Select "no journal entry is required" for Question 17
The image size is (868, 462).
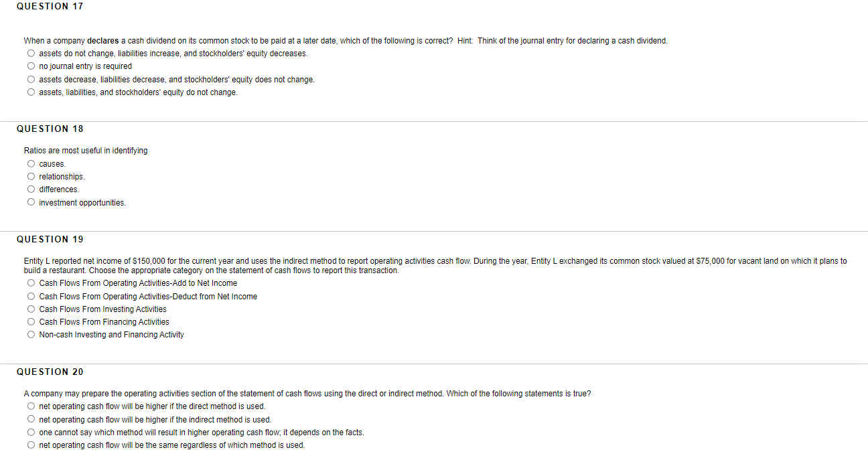click(x=31, y=66)
